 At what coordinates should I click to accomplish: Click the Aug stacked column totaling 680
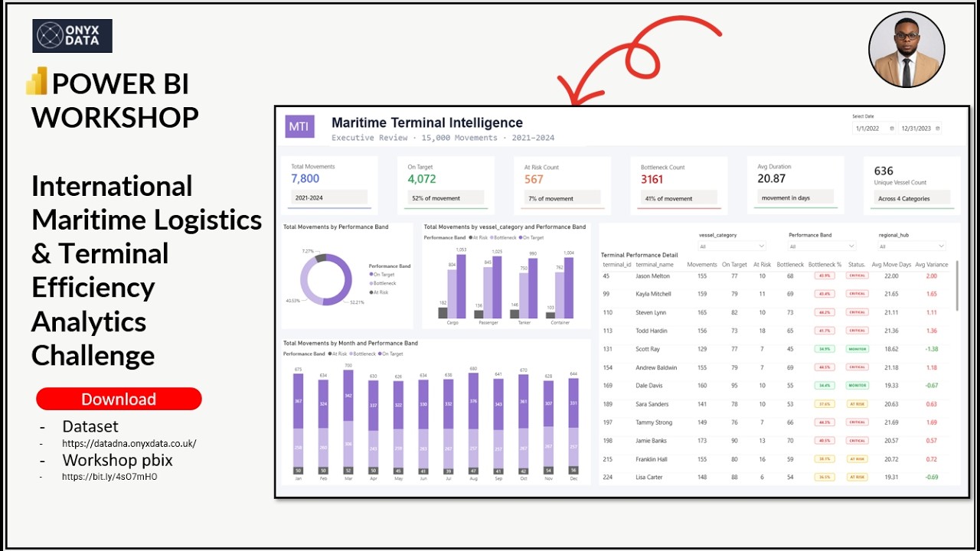473,423
